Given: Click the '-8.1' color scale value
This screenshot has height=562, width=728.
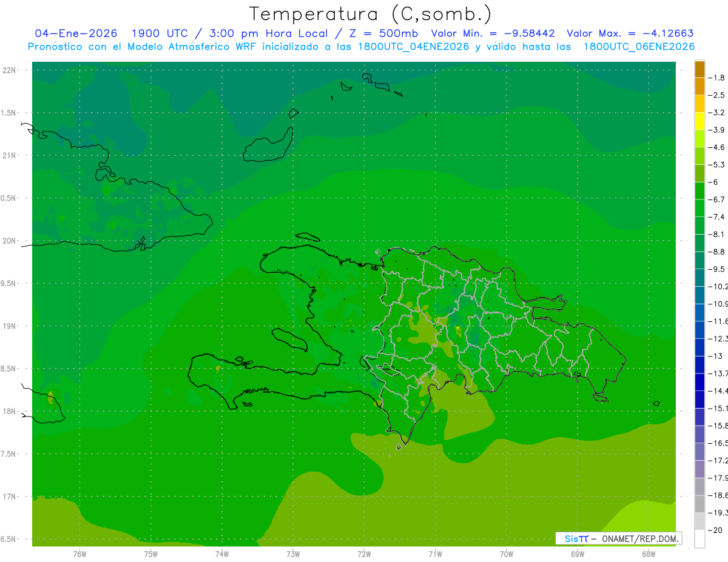Looking at the screenshot, I should 717,234.
